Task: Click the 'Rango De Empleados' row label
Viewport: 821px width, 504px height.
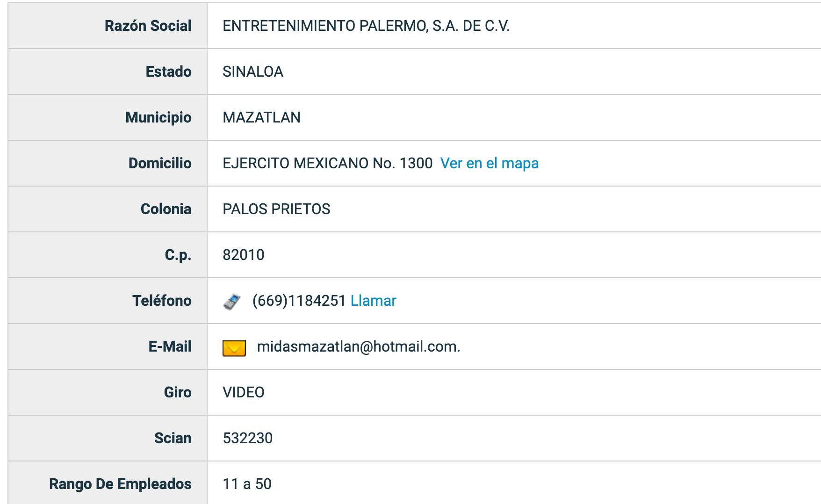Action: pos(120,484)
